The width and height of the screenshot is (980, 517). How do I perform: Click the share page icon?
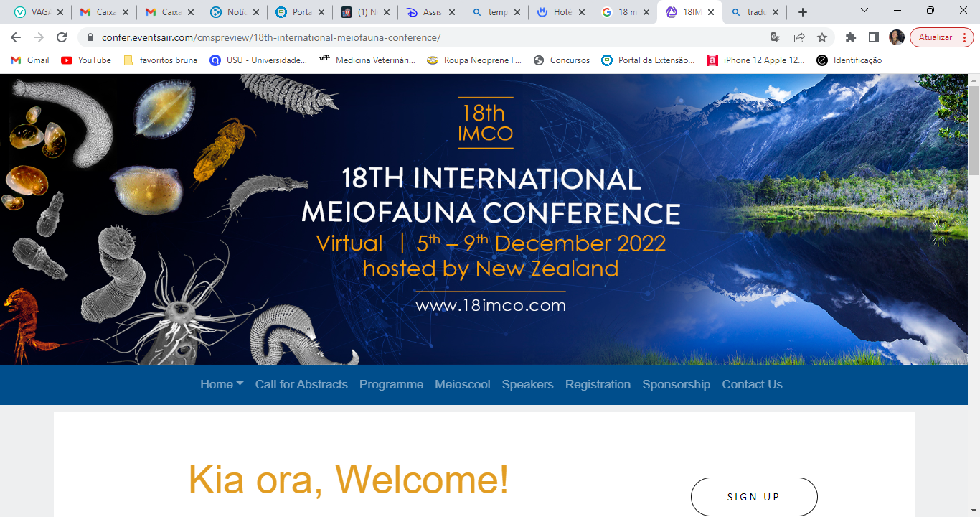click(798, 37)
